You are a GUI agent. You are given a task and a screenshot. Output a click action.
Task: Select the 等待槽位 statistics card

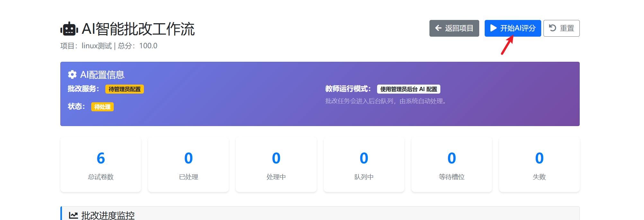click(x=452, y=165)
